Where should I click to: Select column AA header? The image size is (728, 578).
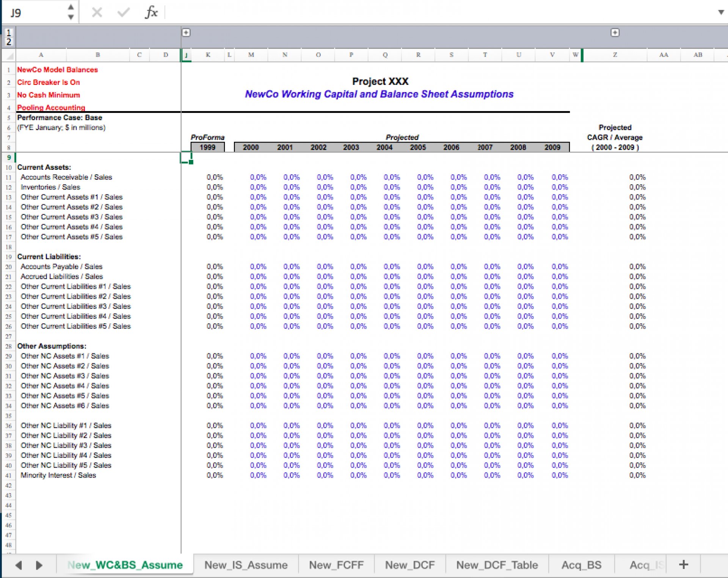[664, 55]
